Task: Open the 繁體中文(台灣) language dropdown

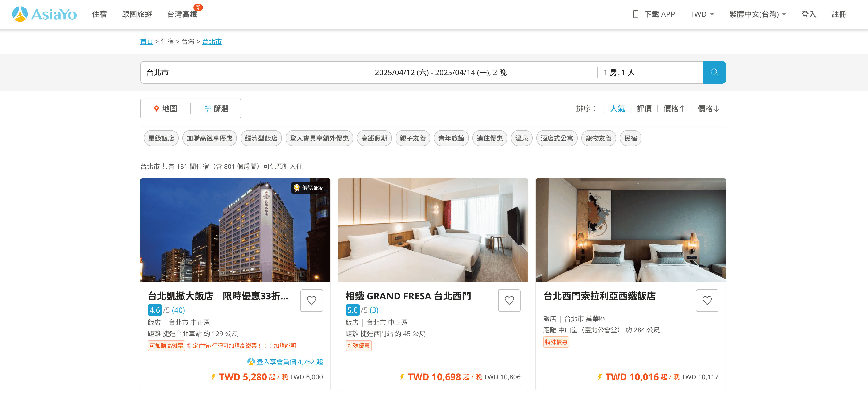Action: coord(757,14)
